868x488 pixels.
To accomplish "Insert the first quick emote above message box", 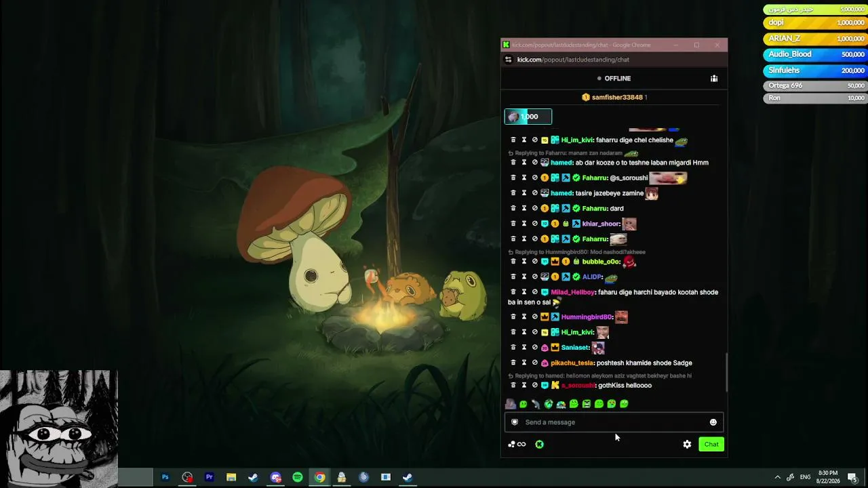I will 511,404.
